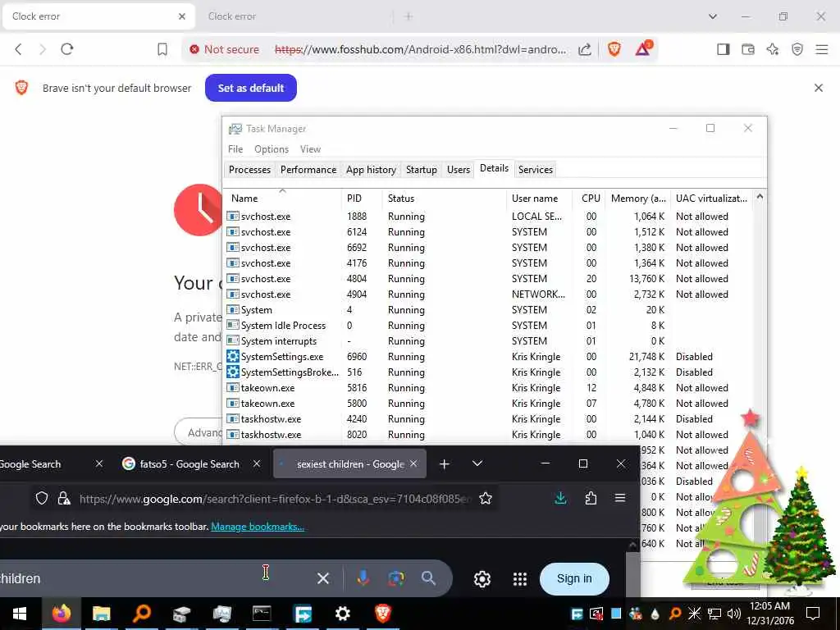Open Brave Rewards triangle icon
Viewport: 840px width, 630px height.
(643, 48)
